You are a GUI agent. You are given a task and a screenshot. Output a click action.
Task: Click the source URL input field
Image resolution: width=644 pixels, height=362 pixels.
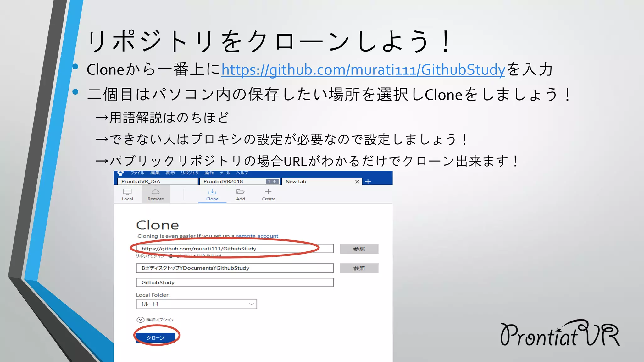point(235,249)
